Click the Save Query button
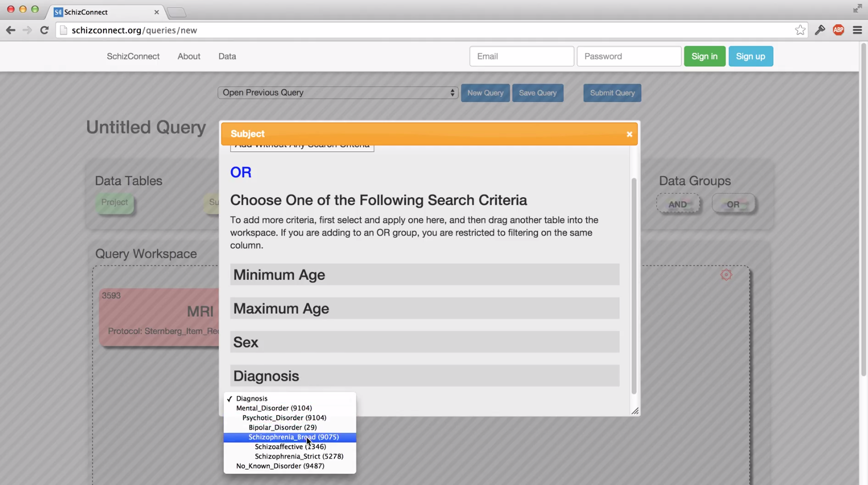Viewport: 868px width, 485px height. pos(538,93)
